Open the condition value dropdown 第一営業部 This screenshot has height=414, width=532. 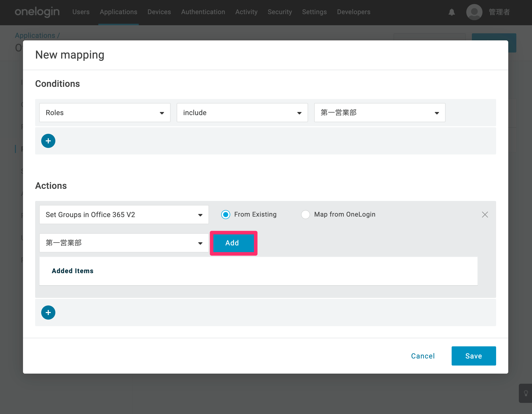tap(380, 113)
